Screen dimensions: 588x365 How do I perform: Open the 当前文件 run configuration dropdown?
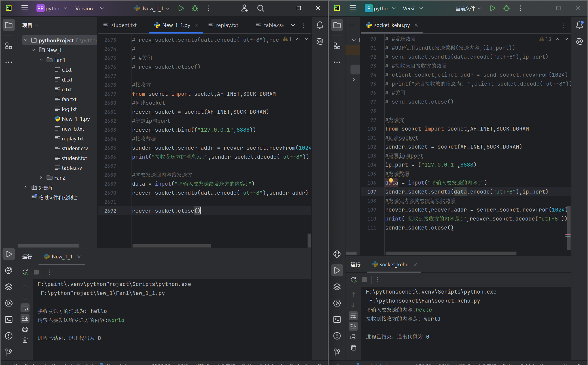pyautogui.click(x=468, y=8)
